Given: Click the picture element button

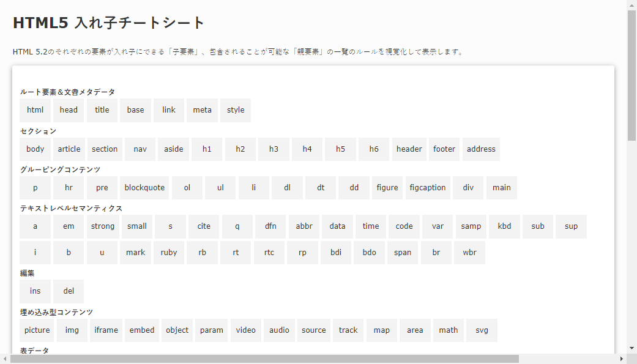Looking at the screenshot, I should coord(37,330).
